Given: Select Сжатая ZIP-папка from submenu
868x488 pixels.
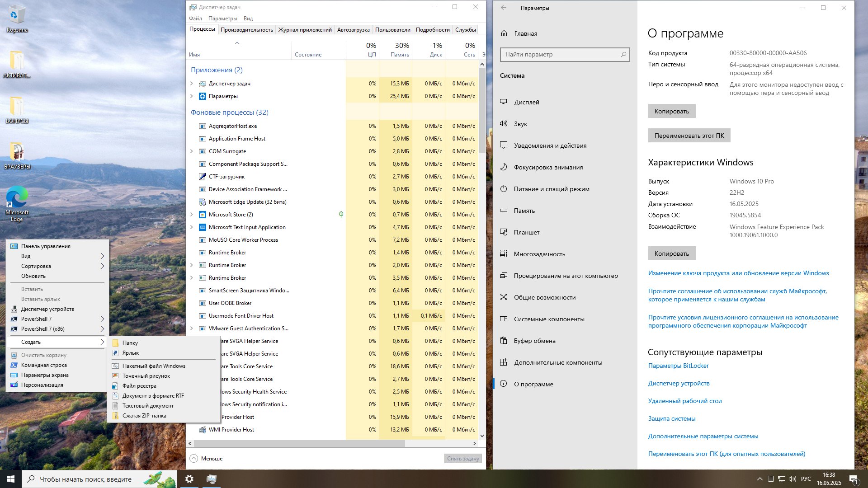Looking at the screenshot, I should [164, 416].
